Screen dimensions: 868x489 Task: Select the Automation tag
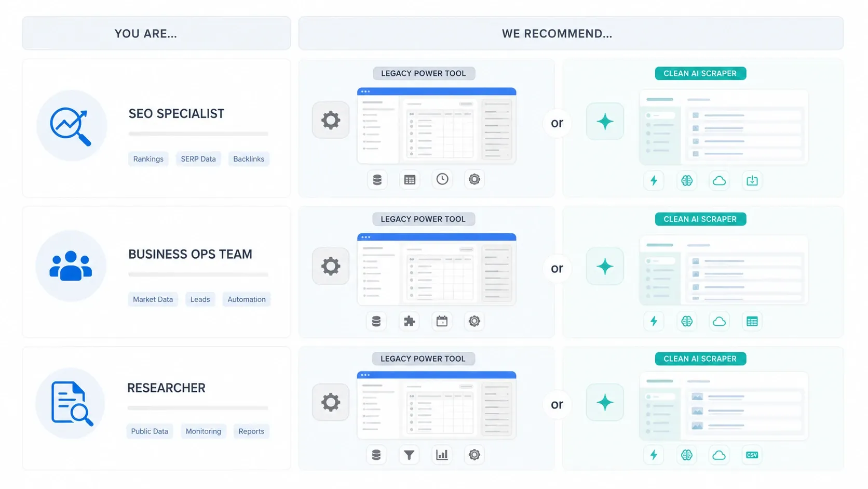point(247,299)
